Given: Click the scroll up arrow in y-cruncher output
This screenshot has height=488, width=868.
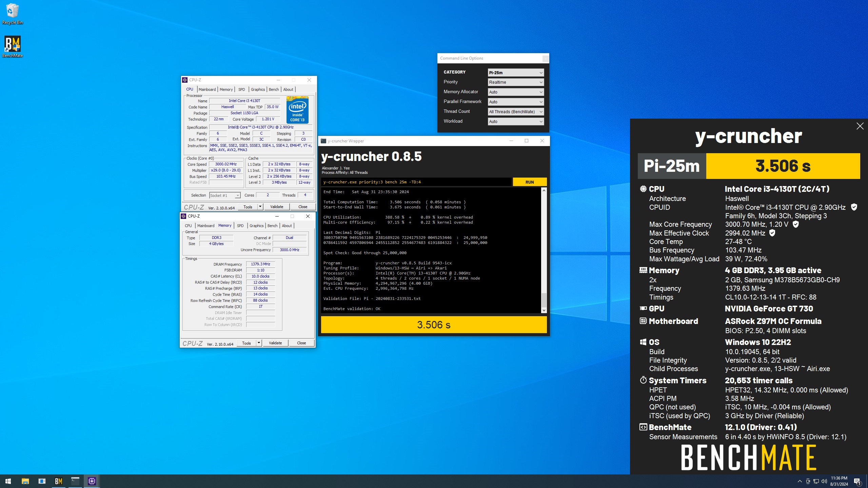Looking at the screenshot, I should click(544, 190).
